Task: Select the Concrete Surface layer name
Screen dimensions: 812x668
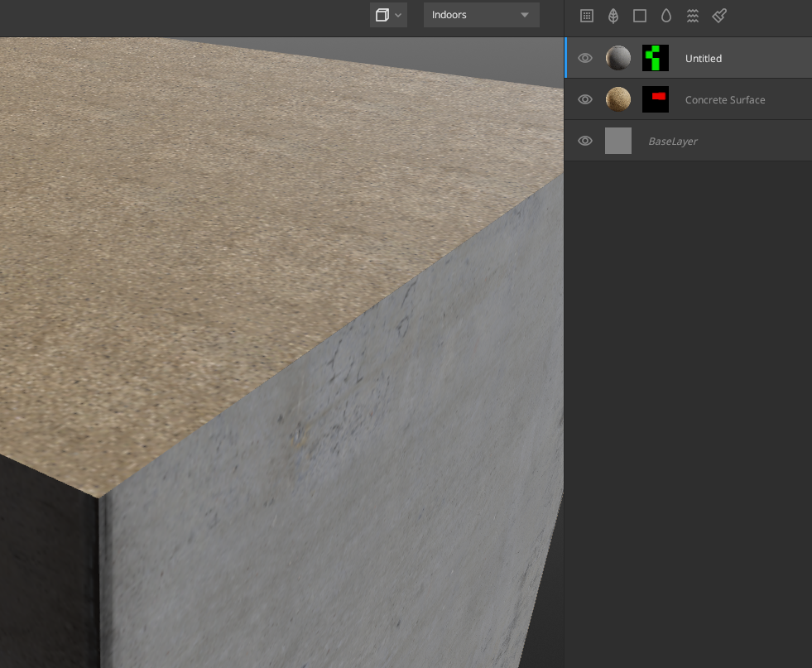Action: [725, 100]
